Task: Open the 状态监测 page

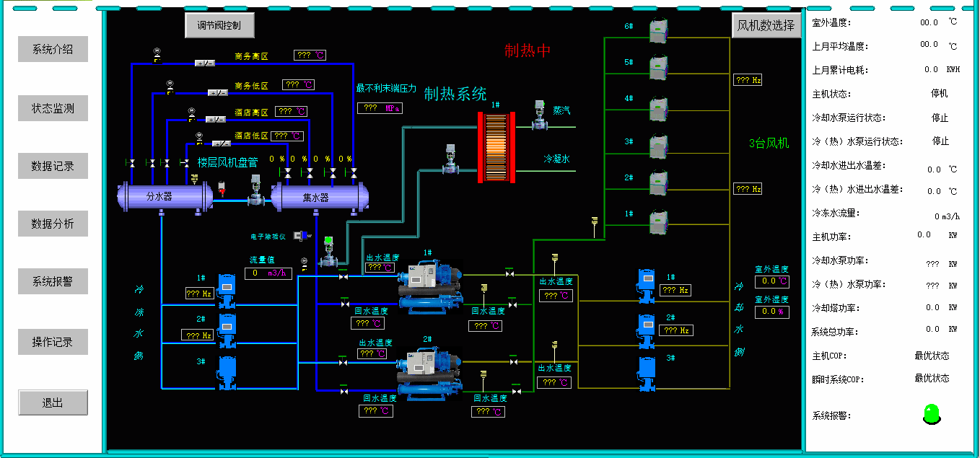Action: [53, 108]
